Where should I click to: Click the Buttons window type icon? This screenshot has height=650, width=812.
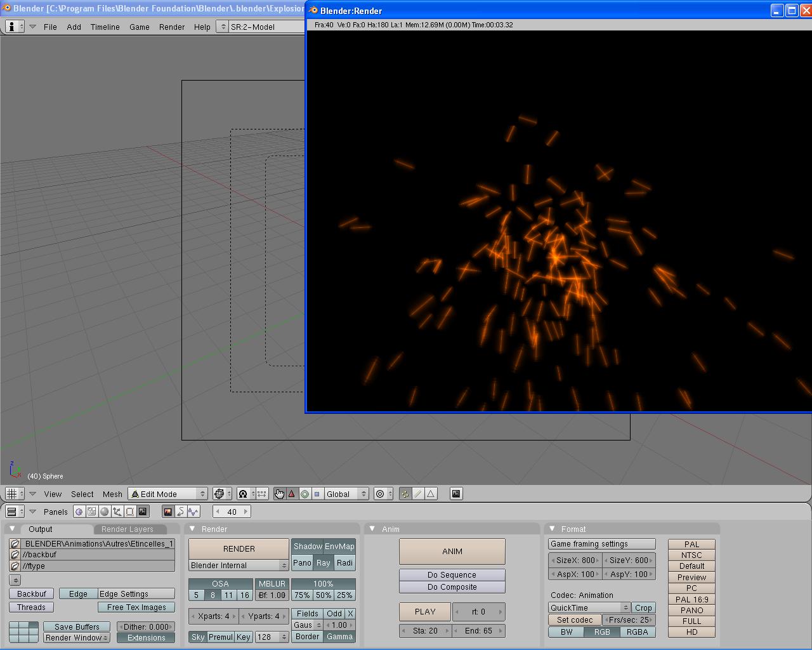tap(14, 512)
